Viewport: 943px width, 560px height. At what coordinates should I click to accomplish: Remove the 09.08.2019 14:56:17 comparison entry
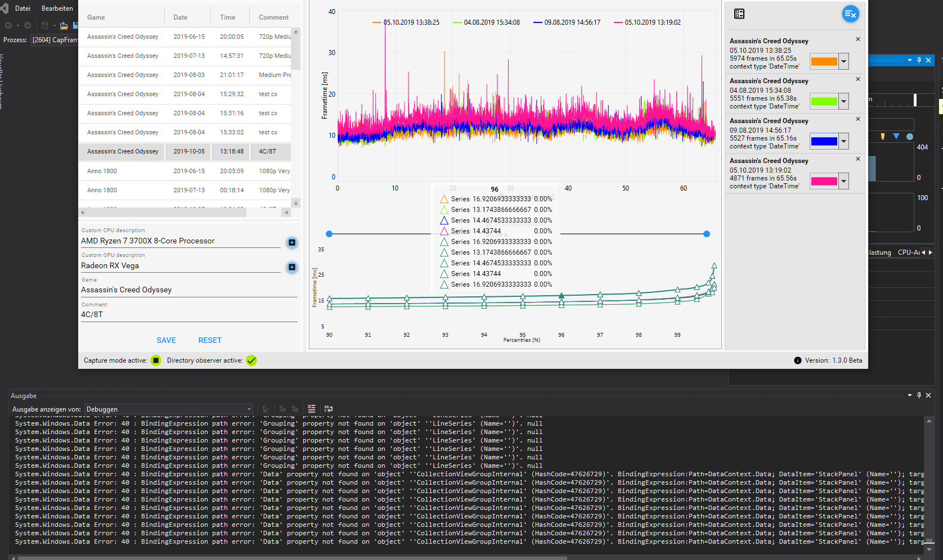[x=858, y=119]
